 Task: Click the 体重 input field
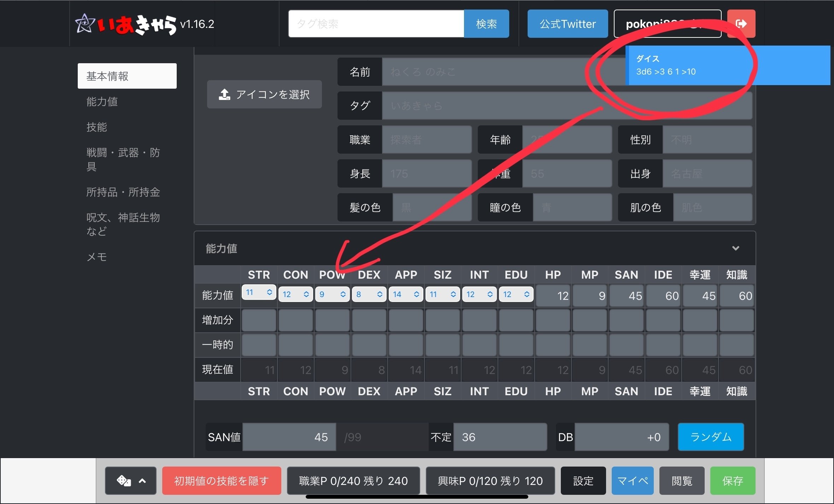(x=567, y=173)
